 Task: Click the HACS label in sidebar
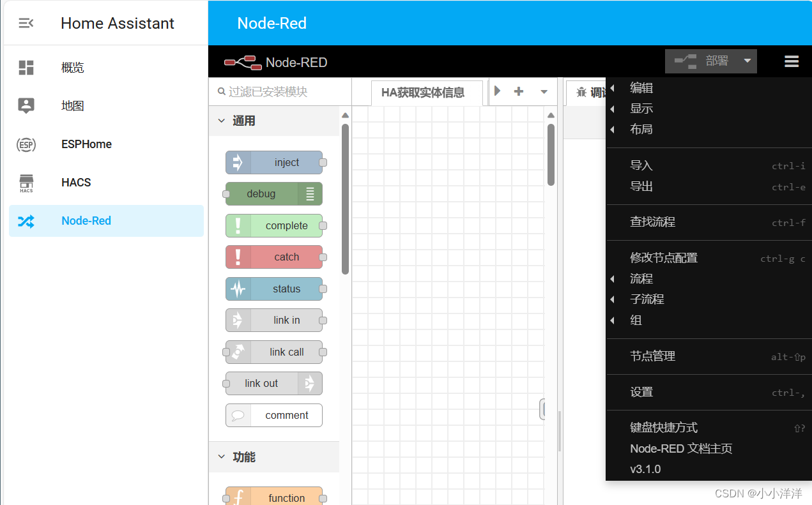click(76, 183)
